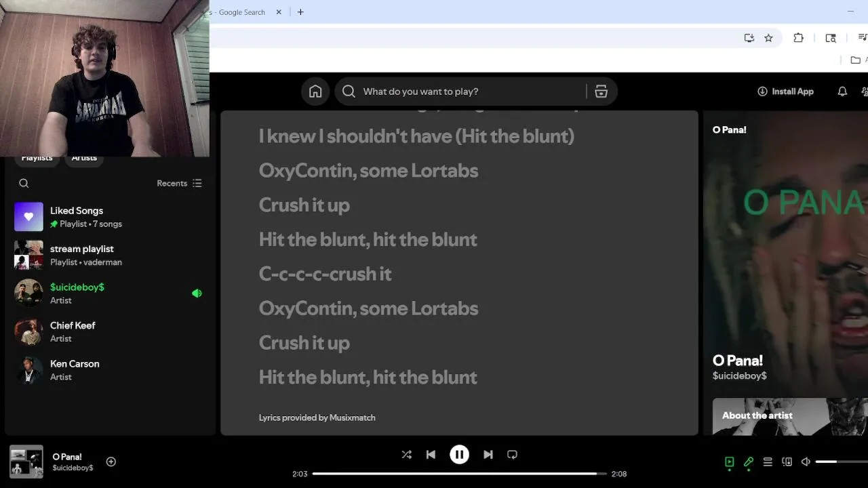Open the About the artist card

(790, 416)
